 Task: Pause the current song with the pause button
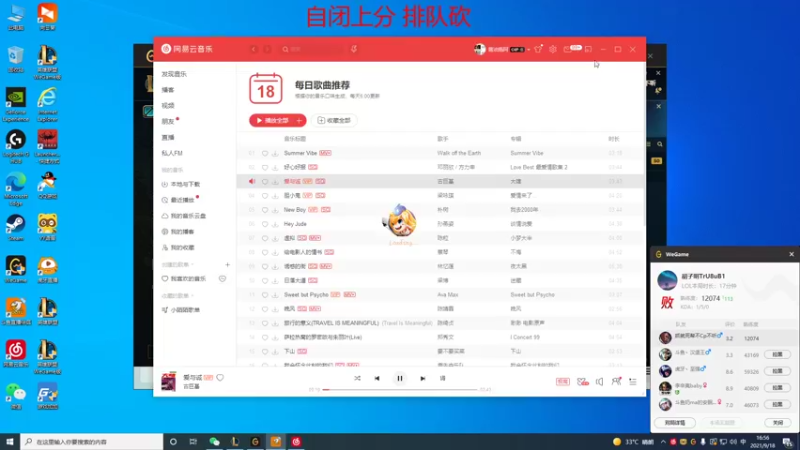pyautogui.click(x=399, y=379)
